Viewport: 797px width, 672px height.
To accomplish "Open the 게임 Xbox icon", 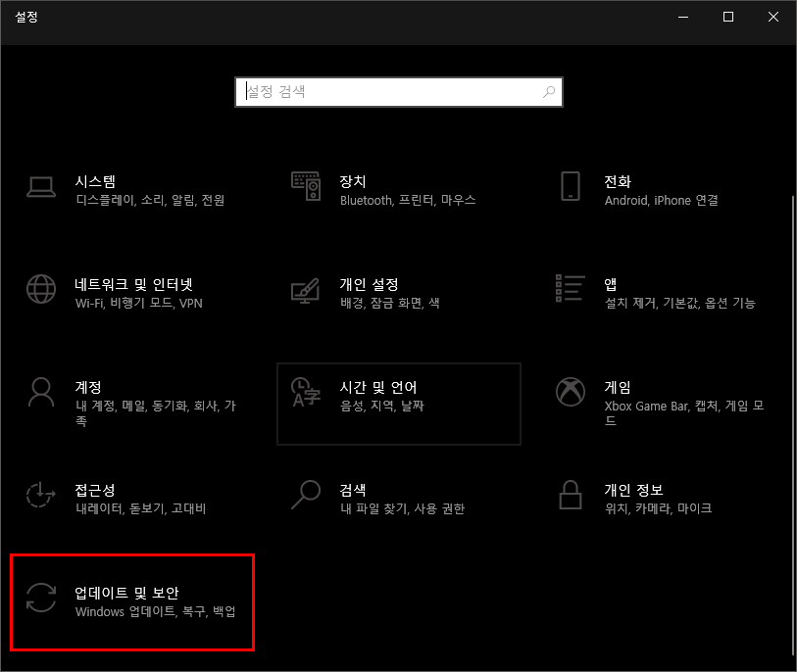I will tap(571, 392).
